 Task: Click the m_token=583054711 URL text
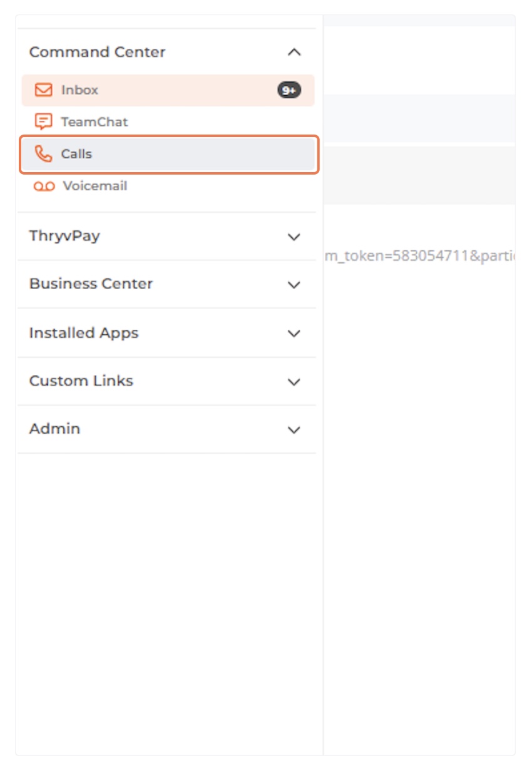[x=420, y=257]
